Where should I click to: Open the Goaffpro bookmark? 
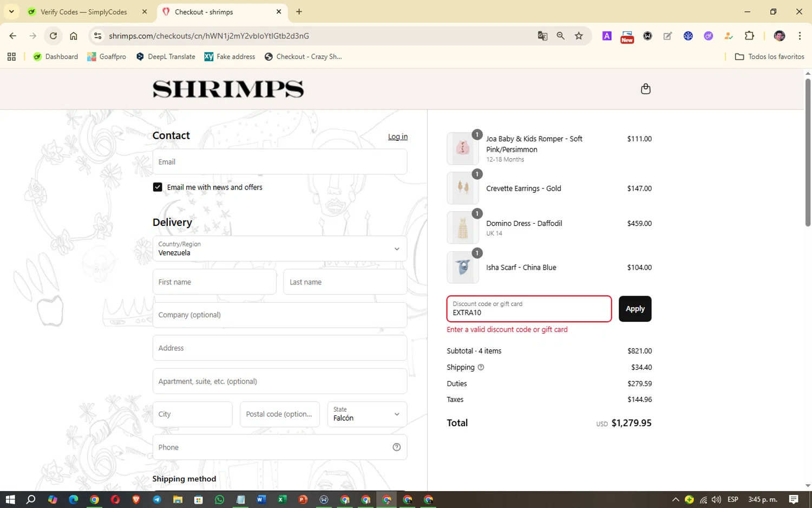(x=107, y=56)
